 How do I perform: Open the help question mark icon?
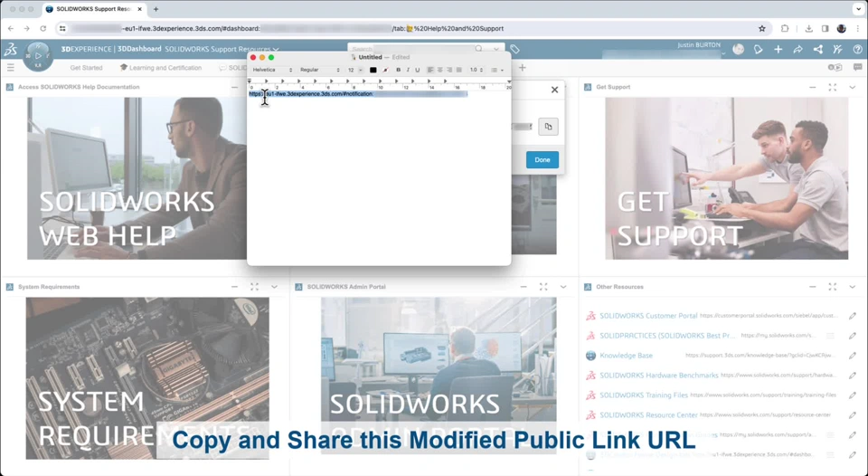point(857,49)
